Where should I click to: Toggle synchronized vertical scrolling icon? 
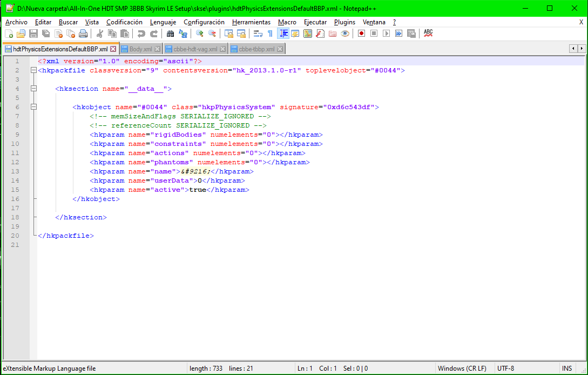tap(229, 34)
